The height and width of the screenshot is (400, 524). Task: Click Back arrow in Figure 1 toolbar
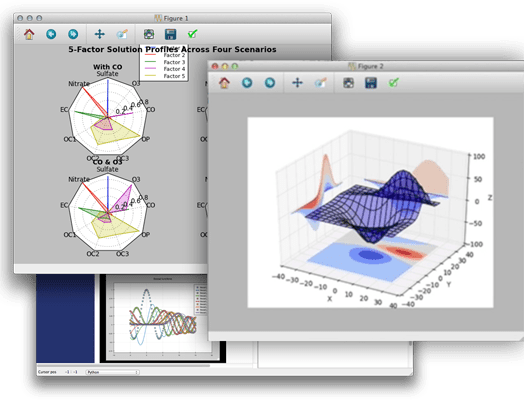pyautogui.click(x=51, y=34)
